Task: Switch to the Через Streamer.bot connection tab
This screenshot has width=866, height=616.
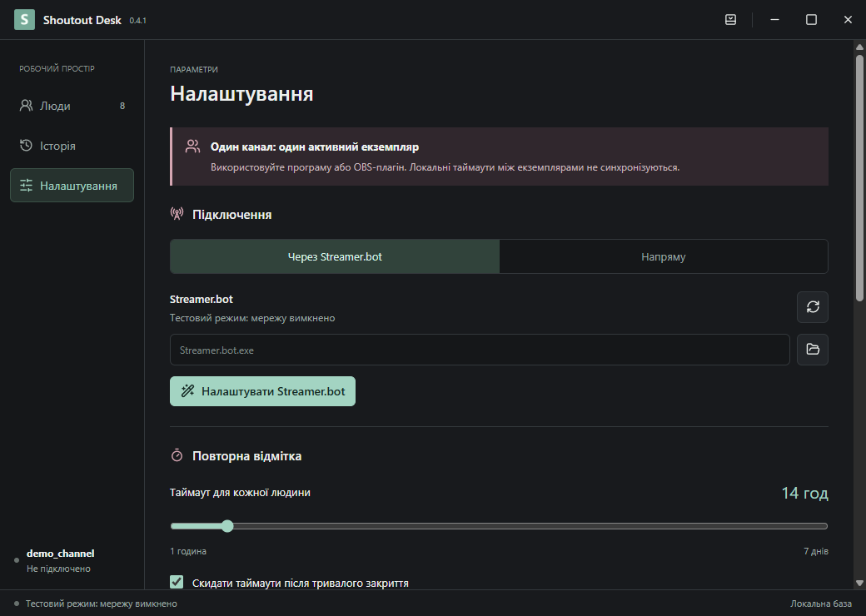Action: click(x=335, y=256)
